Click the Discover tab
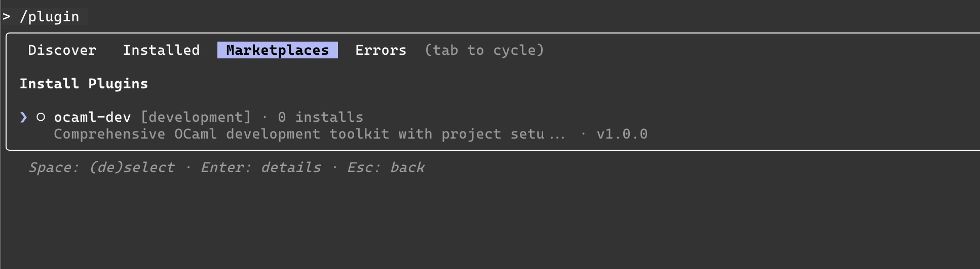Image resolution: width=980 pixels, height=269 pixels. coord(62,50)
